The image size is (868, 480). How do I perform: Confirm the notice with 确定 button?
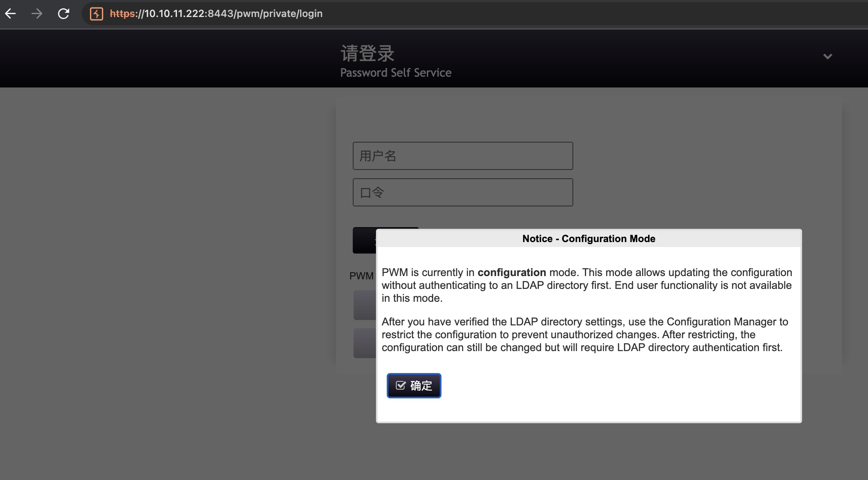[x=414, y=385]
